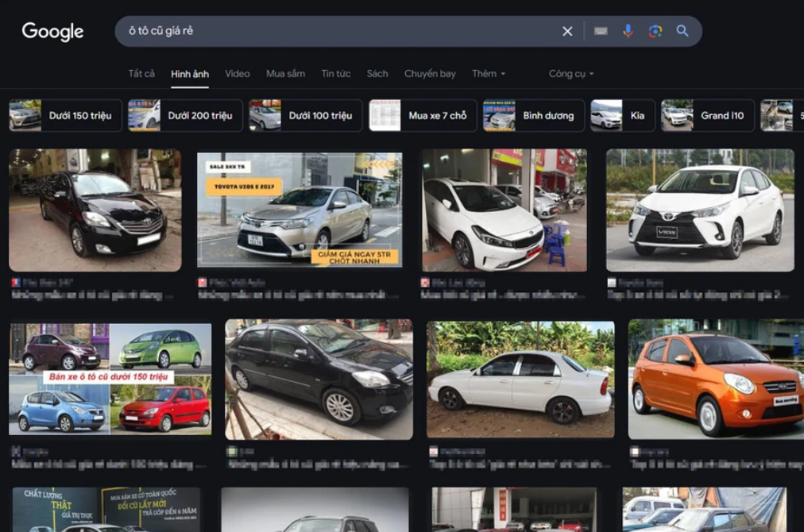Viewport: 804px width, 532px height.
Task: Pick the "Kia" filter chip
Action: click(623, 115)
